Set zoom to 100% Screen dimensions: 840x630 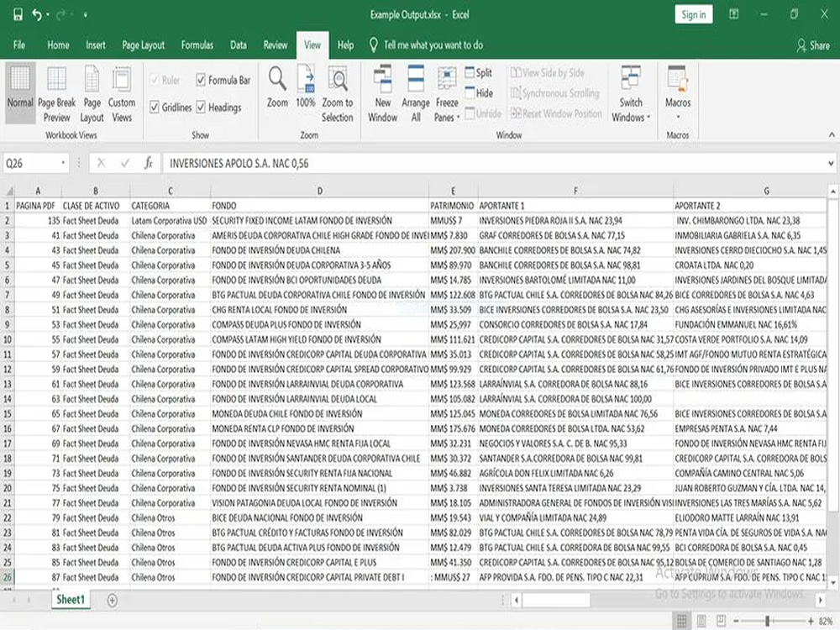306,87
